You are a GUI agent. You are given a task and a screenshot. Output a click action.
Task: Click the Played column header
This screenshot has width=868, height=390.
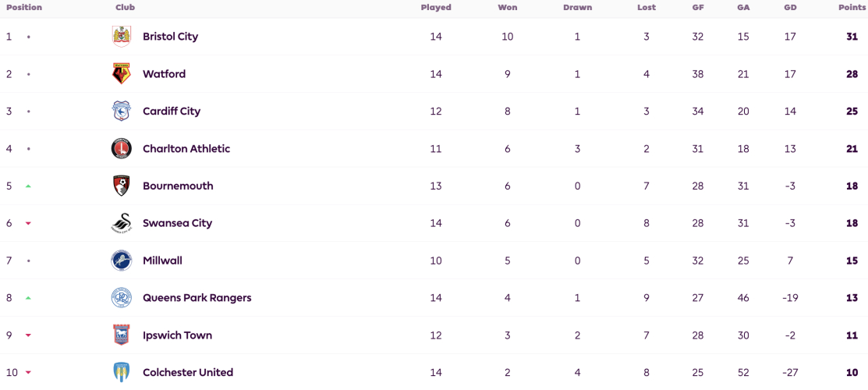pyautogui.click(x=436, y=8)
